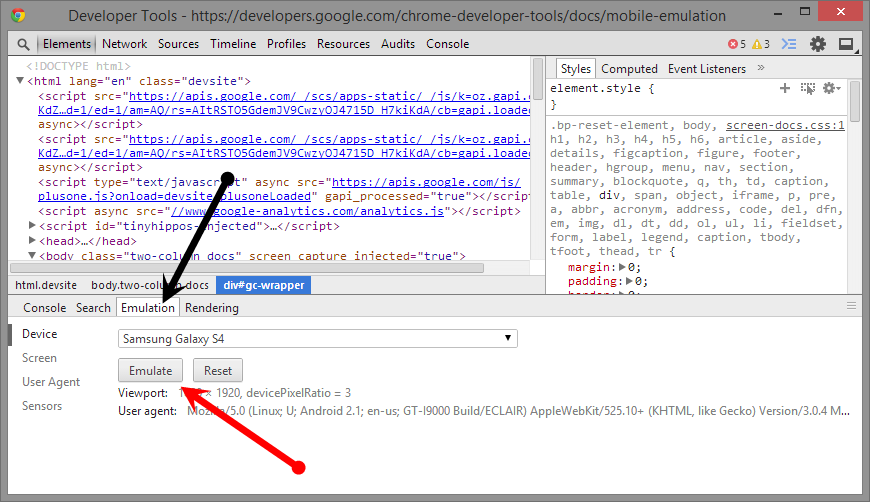Switch to the Timeline panel
Image resolution: width=870 pixels, height=502 pixels.
point(233,44)
